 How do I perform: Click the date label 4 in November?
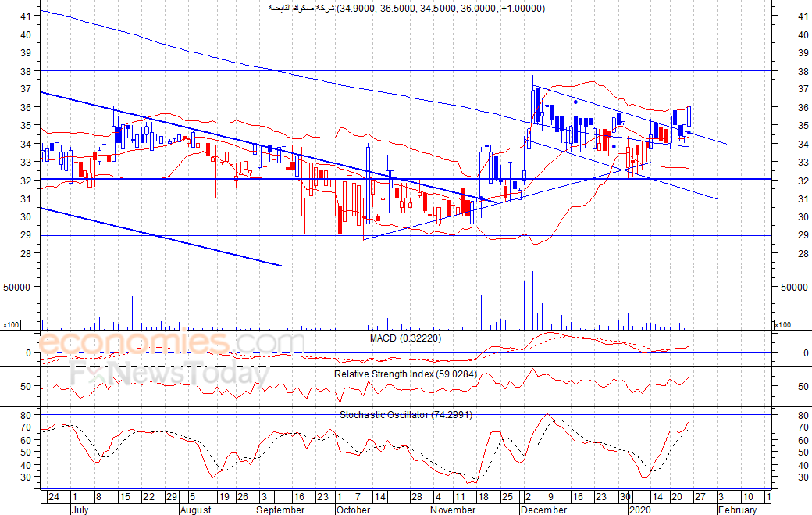click(437, 497)
